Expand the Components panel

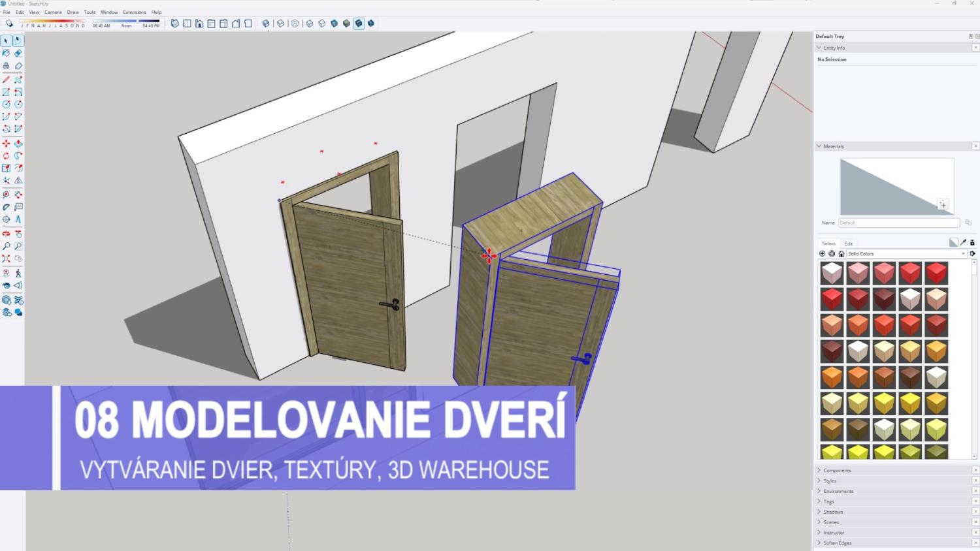pos(837,470)
